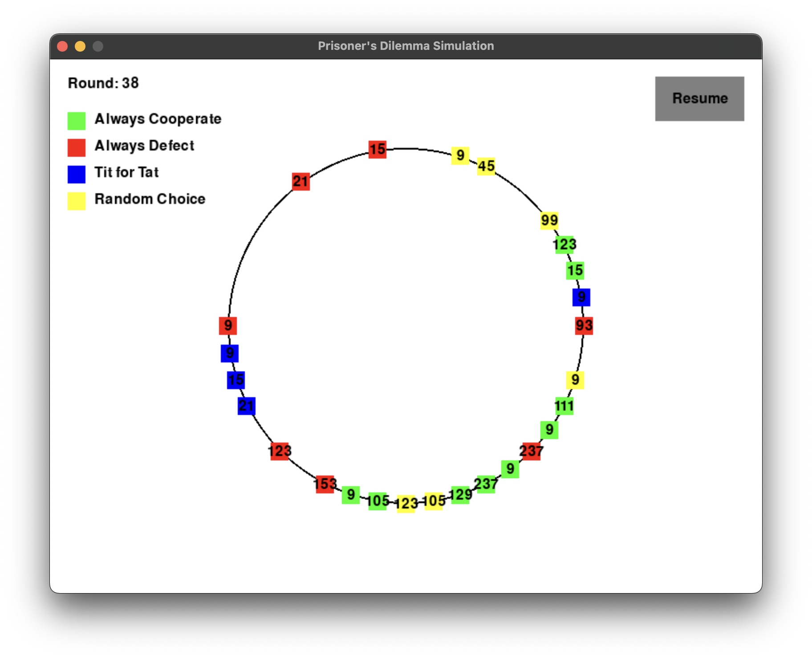This screenshot has width=812, height=659.
Task: Select the green node labeled 111
Action: [x=564, y=406]
